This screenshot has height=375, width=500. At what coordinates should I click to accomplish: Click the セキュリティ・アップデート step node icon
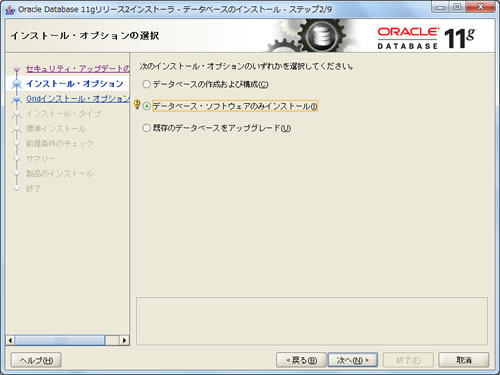coord(17,70)
